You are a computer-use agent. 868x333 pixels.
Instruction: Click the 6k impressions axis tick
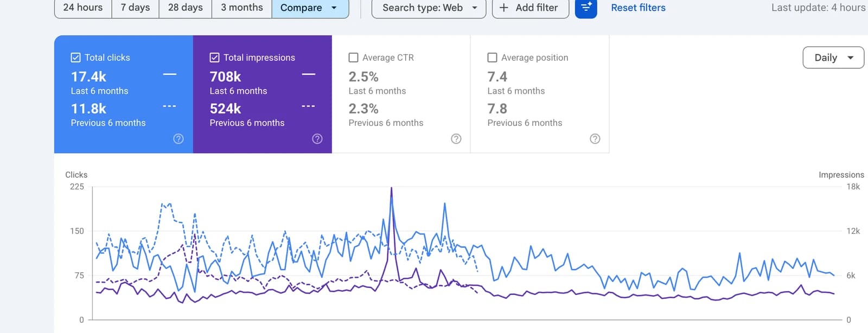click(851, 276)
